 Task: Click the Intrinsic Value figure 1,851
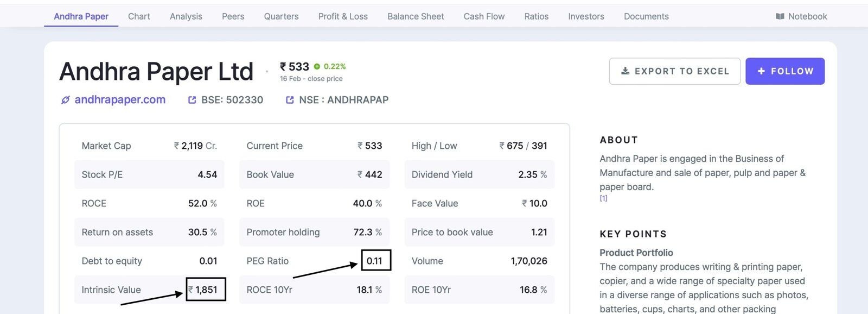[x=206, y=290]
